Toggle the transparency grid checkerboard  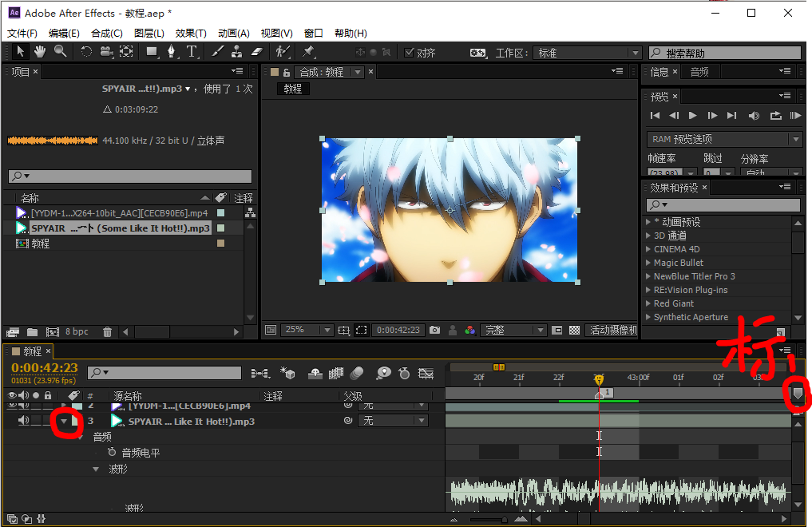[x=574, y=330]
